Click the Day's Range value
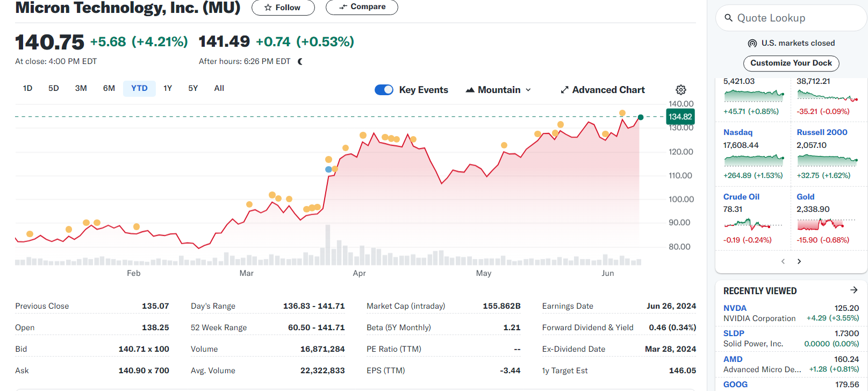 pos(314,306)
